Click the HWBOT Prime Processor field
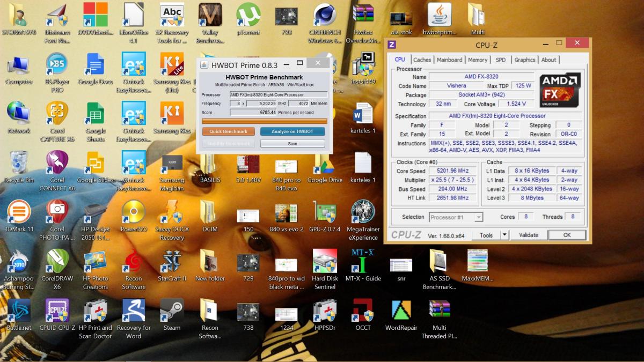This screenshot has width=644, height=362. (279, 95)
